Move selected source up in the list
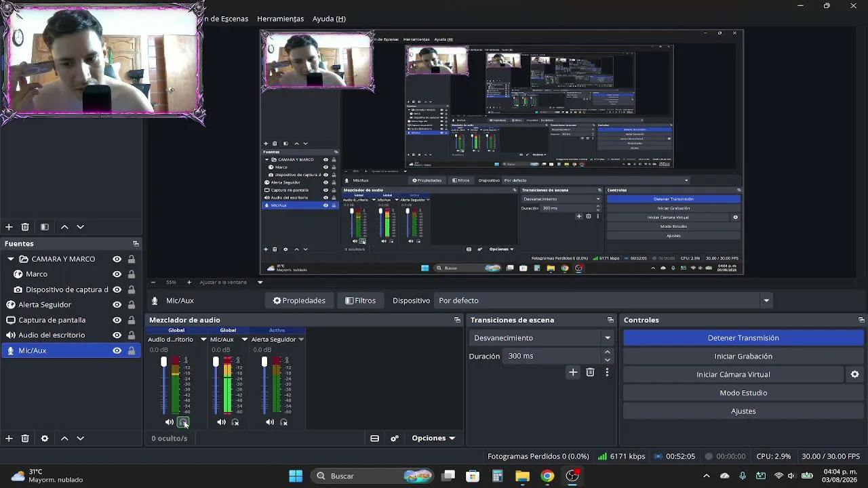Image resolution: width=868 pixels, height=488 pixels. point(64,439)
